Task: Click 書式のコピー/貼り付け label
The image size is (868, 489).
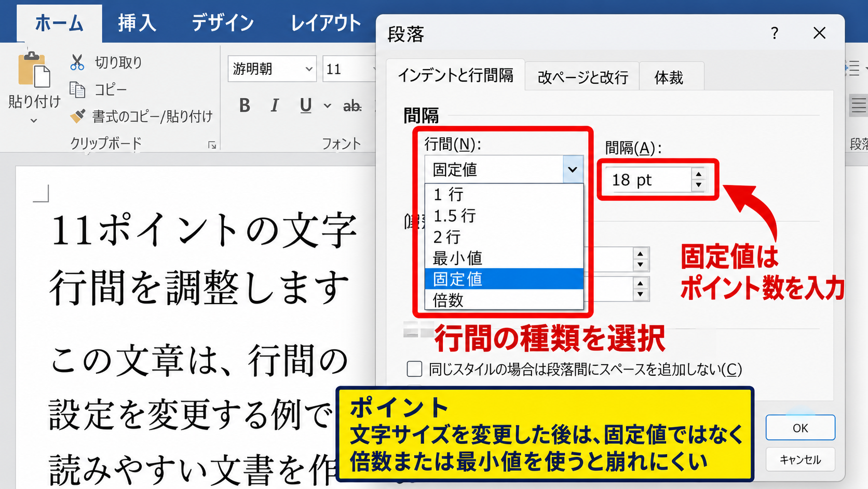Action: click(153, 116)
